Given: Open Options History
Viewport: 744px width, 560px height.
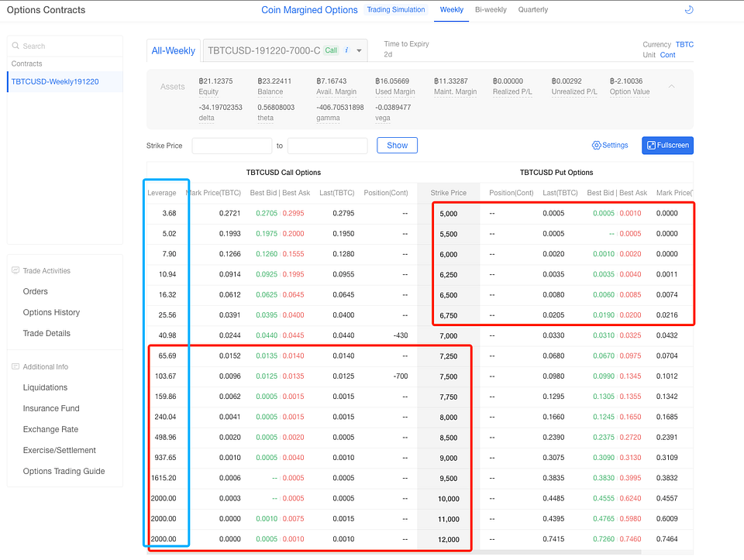Looking at the screenshot, I should pos(51,312).
